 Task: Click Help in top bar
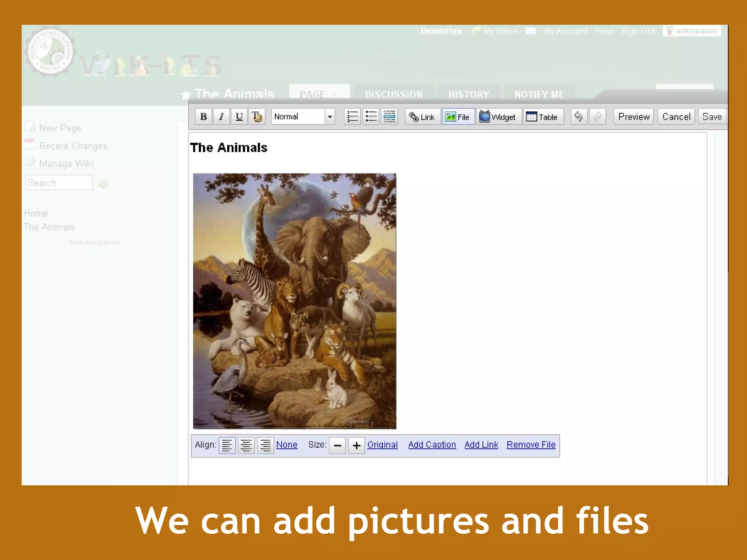click(x=604, y=31)
